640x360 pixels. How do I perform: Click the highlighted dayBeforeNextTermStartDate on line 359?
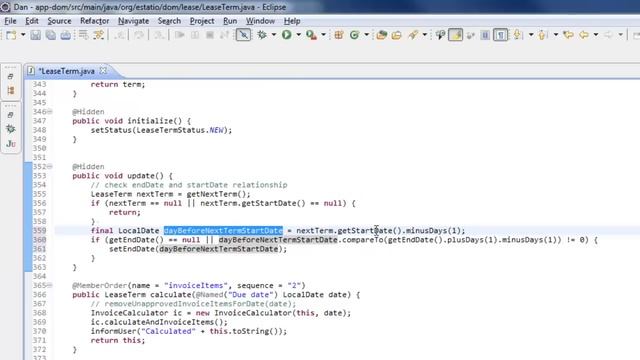coord(223,231)
